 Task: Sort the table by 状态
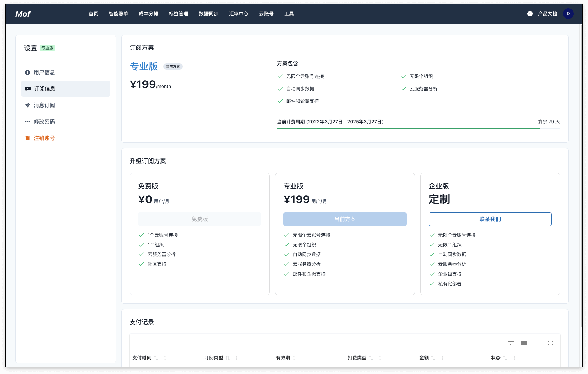tap(505, 358)
